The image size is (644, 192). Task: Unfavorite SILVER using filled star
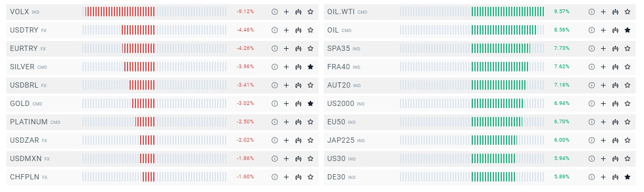310,67
